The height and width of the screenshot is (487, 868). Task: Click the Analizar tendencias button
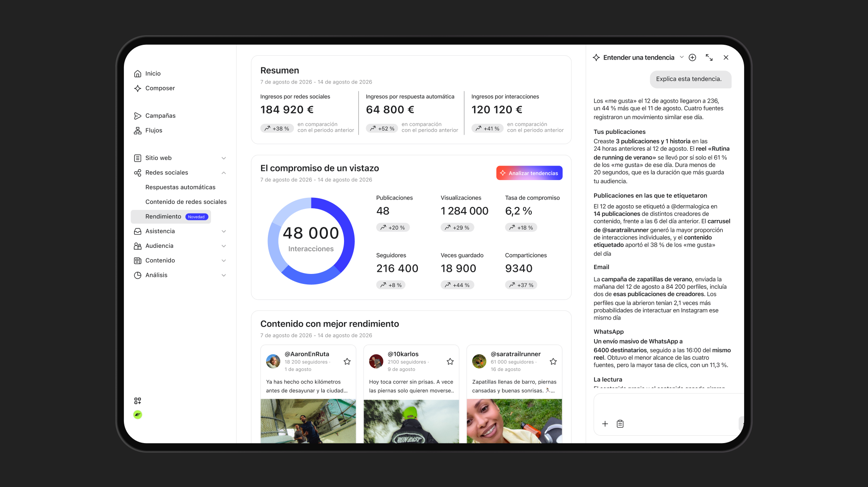point(529,173)
